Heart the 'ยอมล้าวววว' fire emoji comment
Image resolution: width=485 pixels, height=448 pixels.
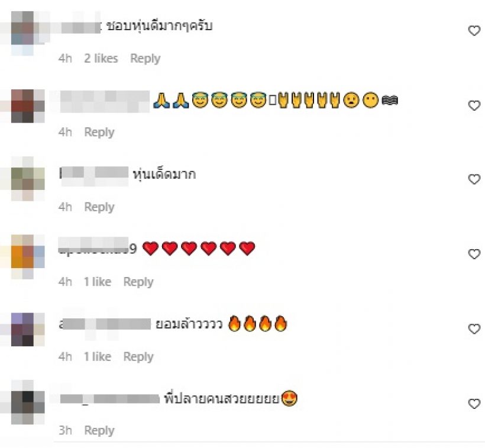(x=474, y=329)
